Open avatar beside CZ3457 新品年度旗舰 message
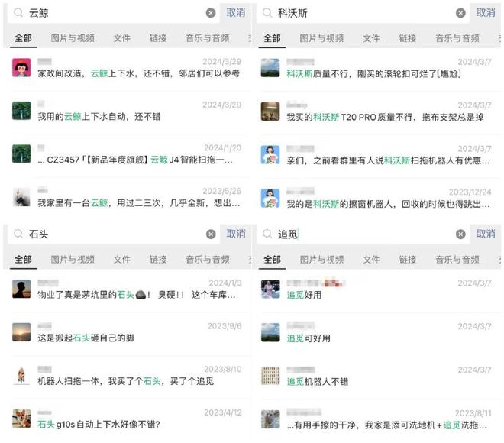 (x=21, y=154)
